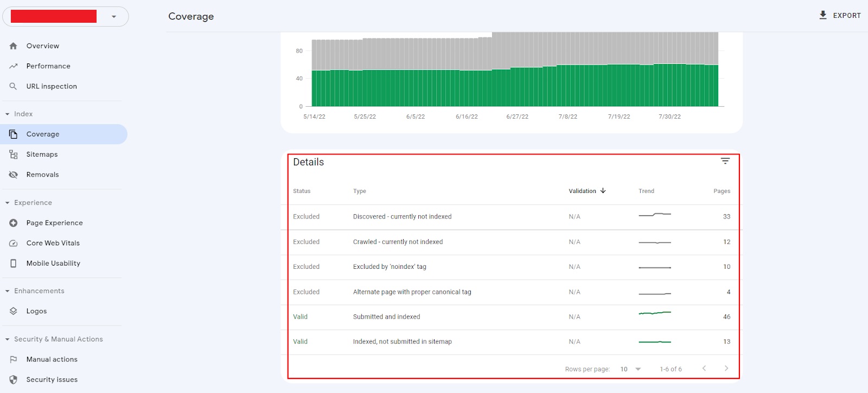The width and height of the screenshot is (868, 393).
Task: Click the Security issues shield icon
Action: pos(13,380)
